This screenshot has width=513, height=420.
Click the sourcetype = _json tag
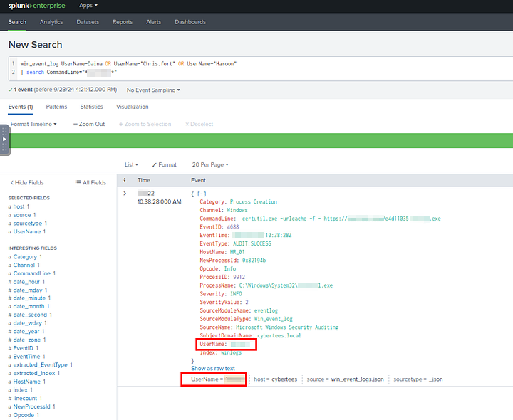418,379
